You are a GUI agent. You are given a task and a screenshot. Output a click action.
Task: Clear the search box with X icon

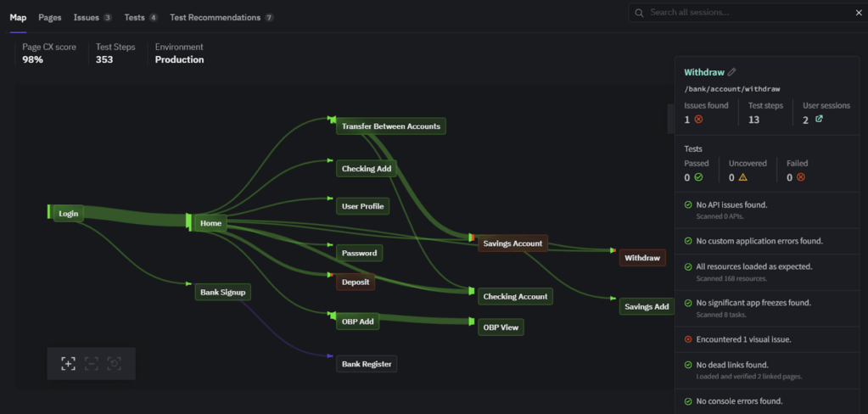[x=857, y=13]
